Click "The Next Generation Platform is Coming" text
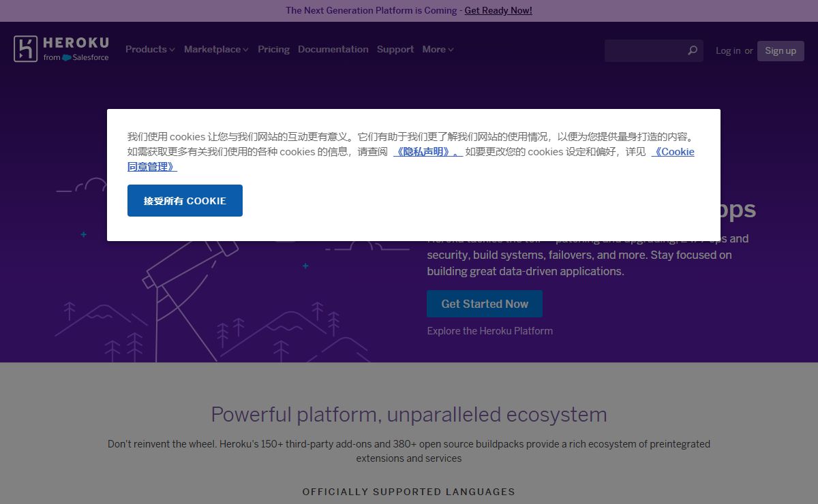Viewport: 818px width, 504px height. tap(372, 10)
